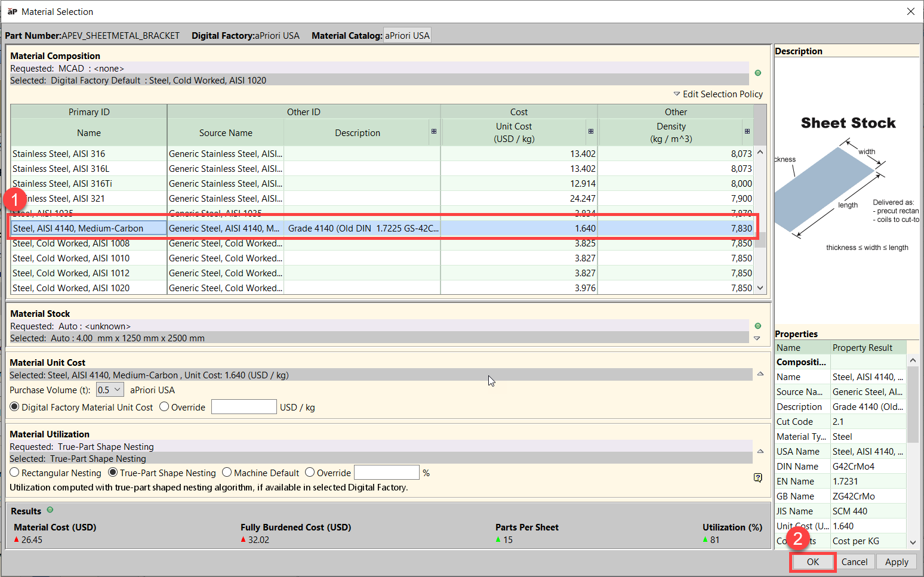The height and width of the screenshot is (577, 924).
Task: Click the utilization override percent field
Action: point(387,472)
